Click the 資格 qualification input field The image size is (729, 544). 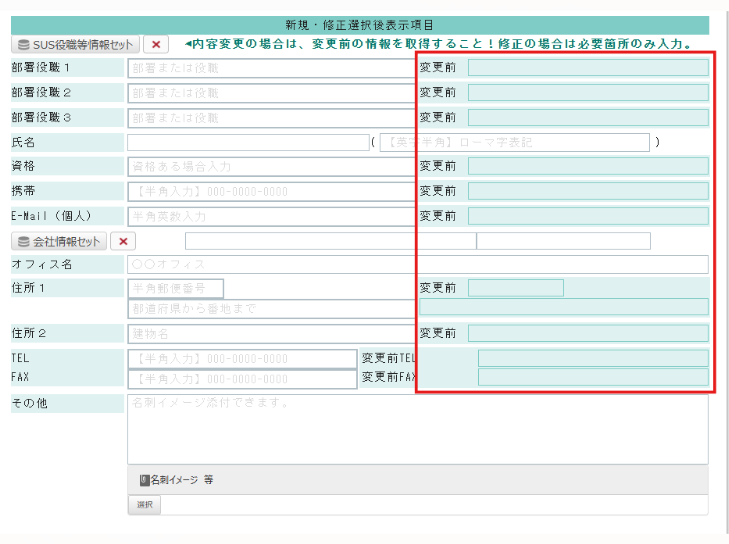coord(269,166)
